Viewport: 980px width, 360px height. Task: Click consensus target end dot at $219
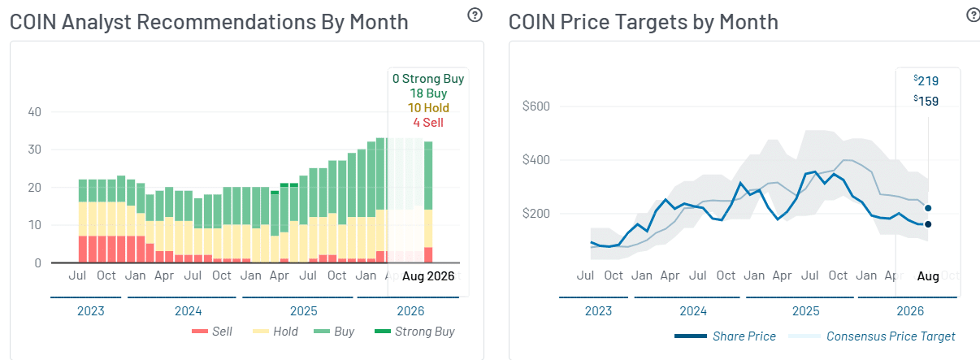click(x=927, y=208)
